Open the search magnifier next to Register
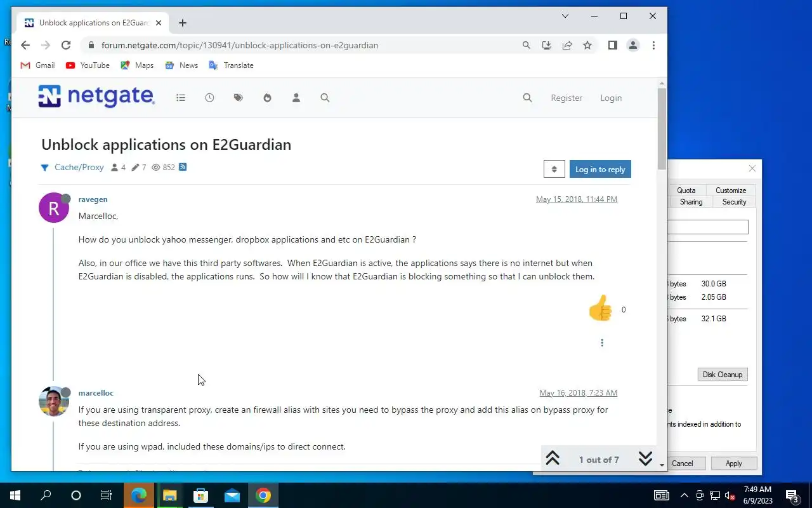This screenshot has height=508, width=812. (527, 98)
